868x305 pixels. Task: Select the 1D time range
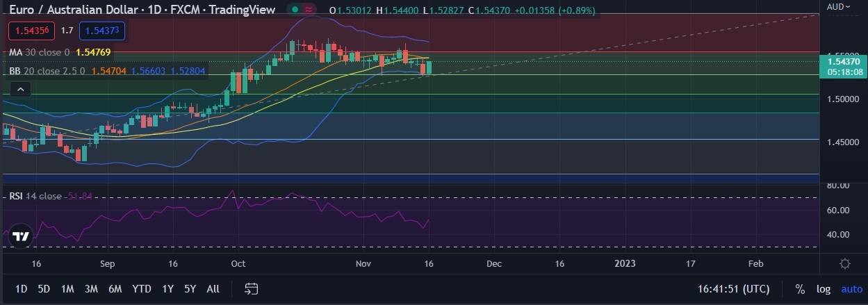pos(22,288)
